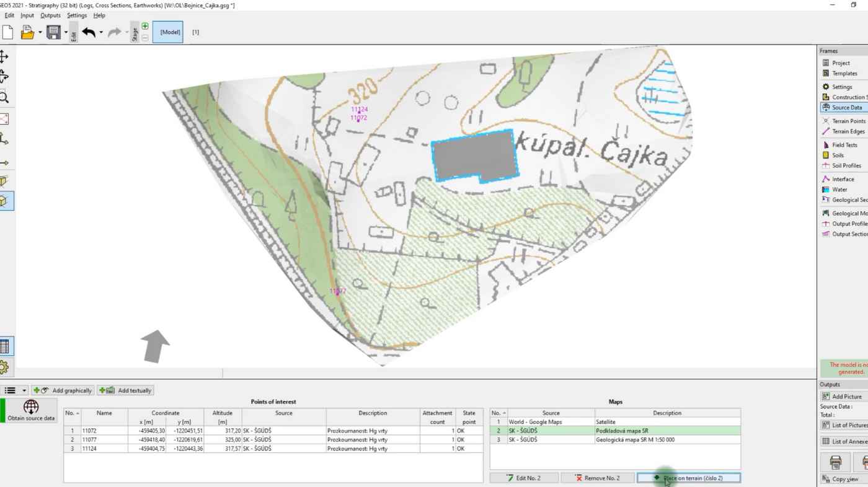Image resolution: width=868 pixels, height=487 pixels.
Task: Expand the Open file dropdown arrow
Action: (40, 32)
